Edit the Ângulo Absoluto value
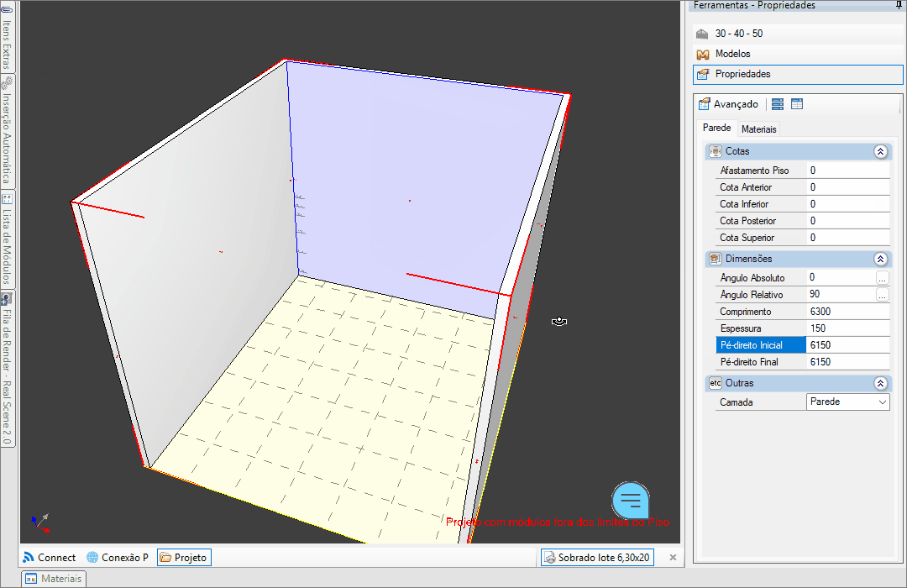The width and height of the screenshot is (907, 588). (x=841, y=277)
